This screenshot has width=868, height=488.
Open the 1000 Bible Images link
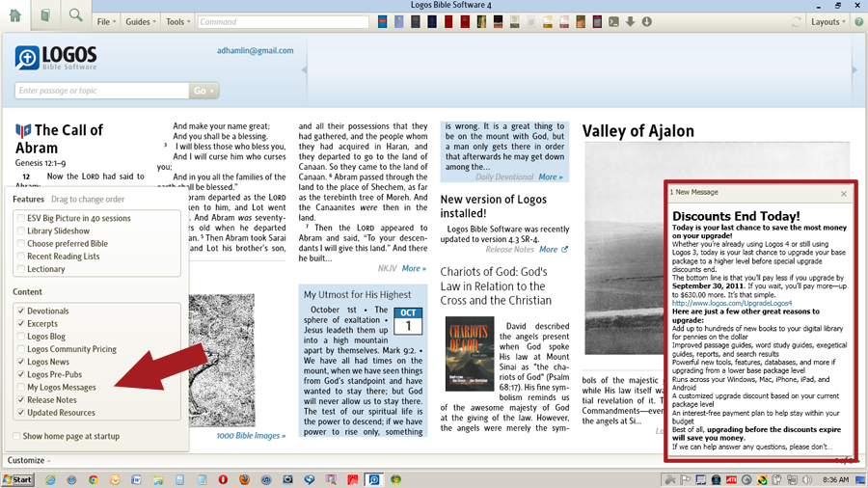point(251,436)
